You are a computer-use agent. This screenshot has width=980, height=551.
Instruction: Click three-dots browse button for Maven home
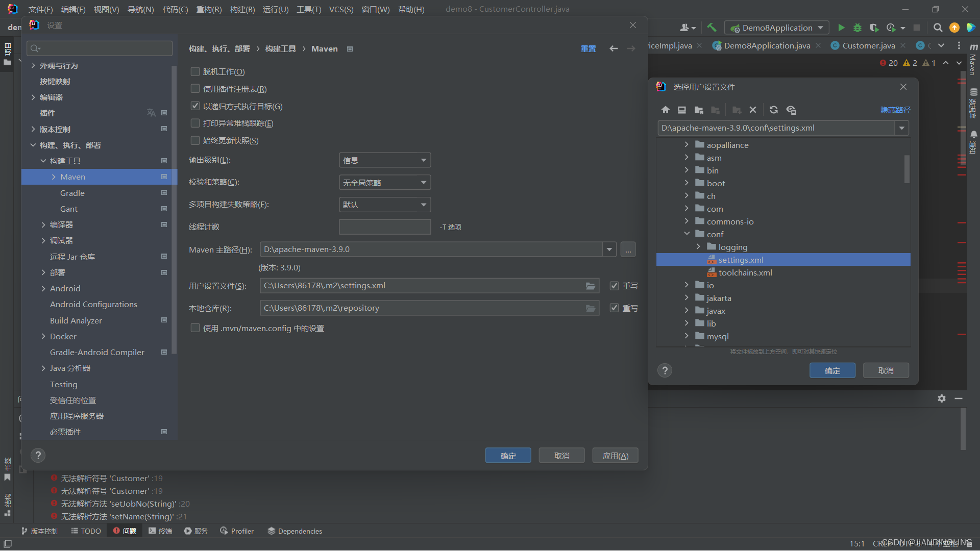(628, 249)
